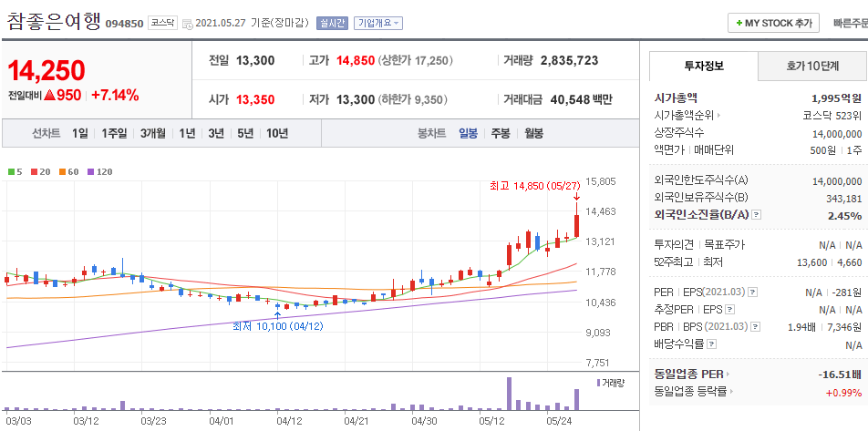Click the 2.45% foreign ownership ratio
The height and width of the screenshot is (431, 868).
point(844,215)
